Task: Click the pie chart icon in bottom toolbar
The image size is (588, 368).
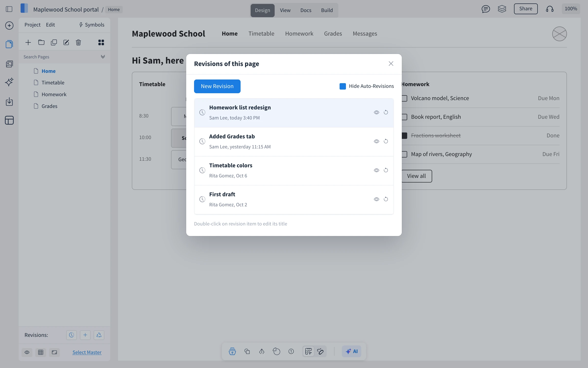Action: tap(277, 351)
